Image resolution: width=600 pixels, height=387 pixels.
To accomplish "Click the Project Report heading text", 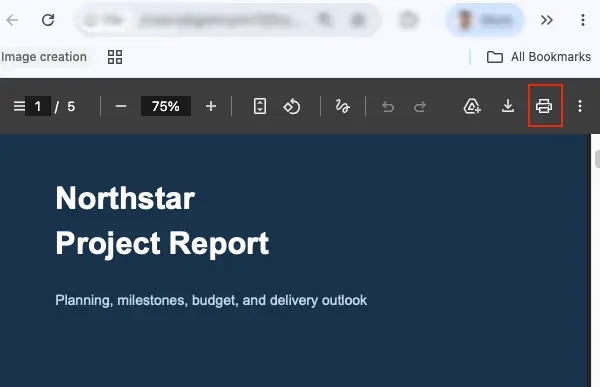I will [162, 243].
